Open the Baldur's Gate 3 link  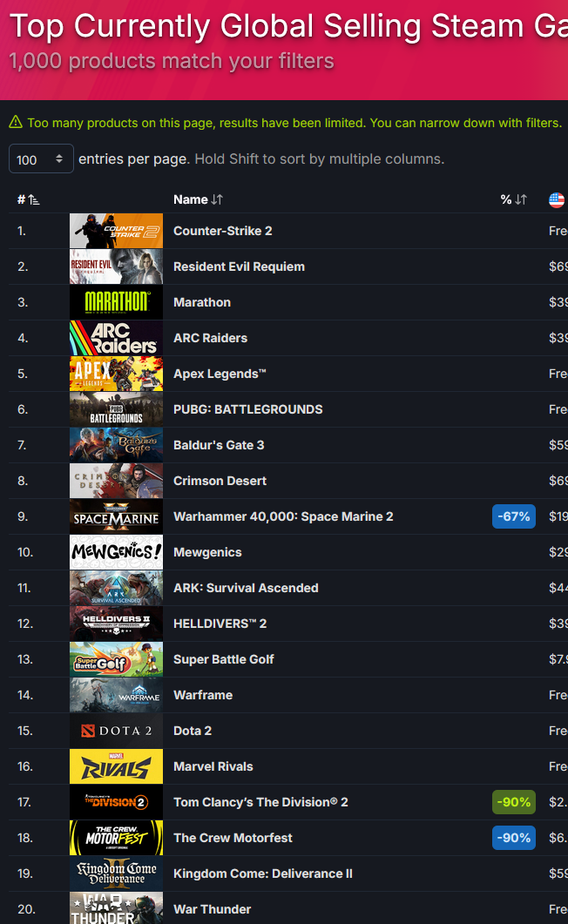(219, 445)
